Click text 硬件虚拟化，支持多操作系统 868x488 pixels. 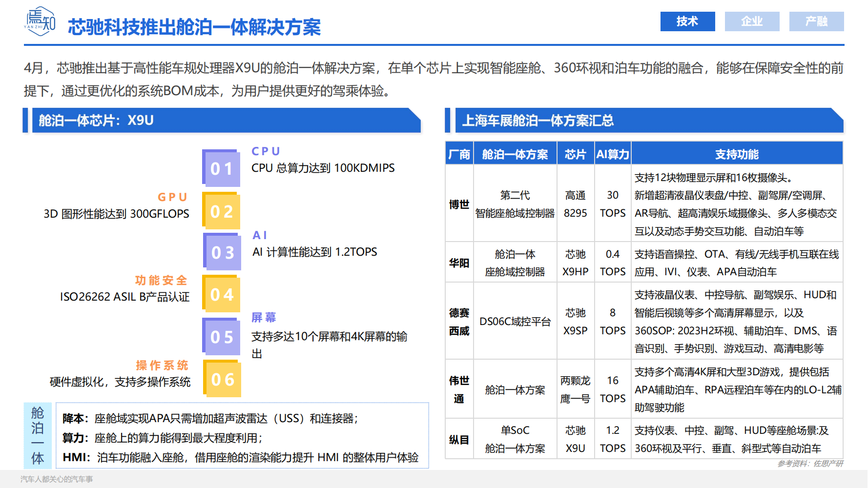[120, 382]
